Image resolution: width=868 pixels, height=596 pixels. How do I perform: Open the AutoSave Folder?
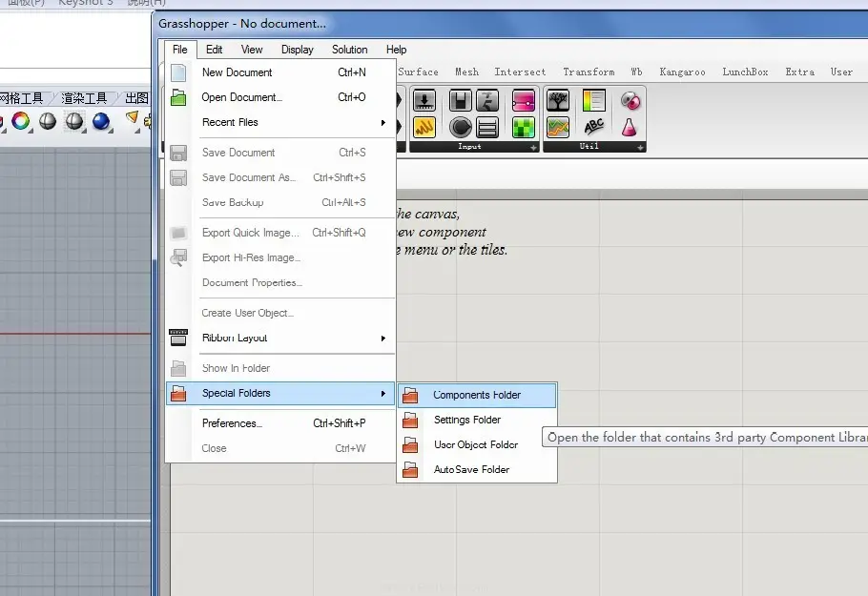coord(477,470)
